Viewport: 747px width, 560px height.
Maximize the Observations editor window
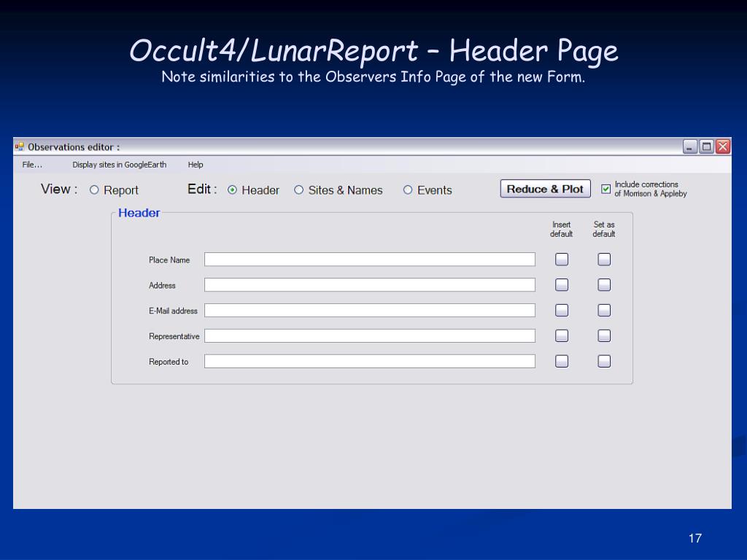pyautogui.click(x=706, y=147)
